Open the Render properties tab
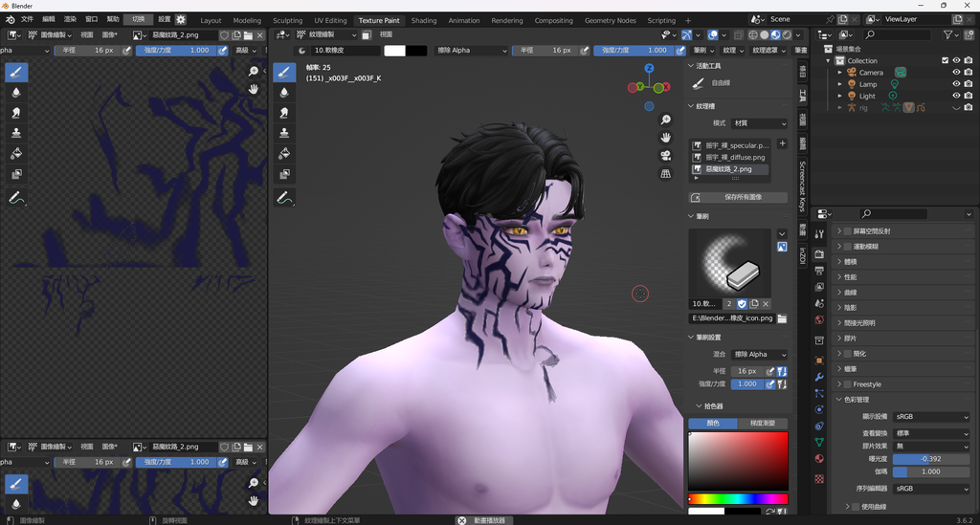980x525 pixels. click(x=819, y=254)
